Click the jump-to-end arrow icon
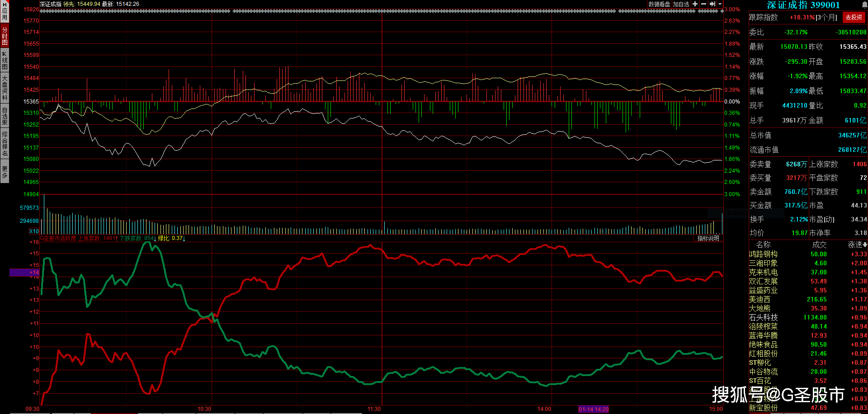This screenshot has height=414, width=868. click(712, 4)
